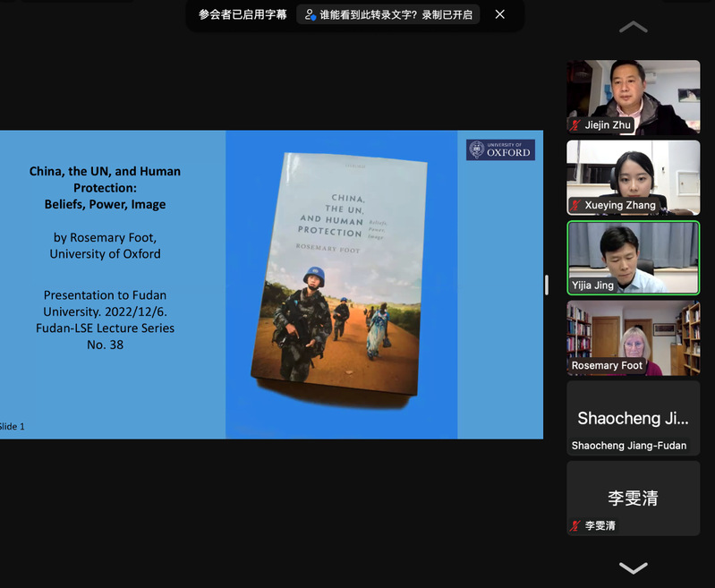Select Shaocheng Jiang-Fudan participant tile
This screenshot has width=715, height=588.
tap(633, 418)
